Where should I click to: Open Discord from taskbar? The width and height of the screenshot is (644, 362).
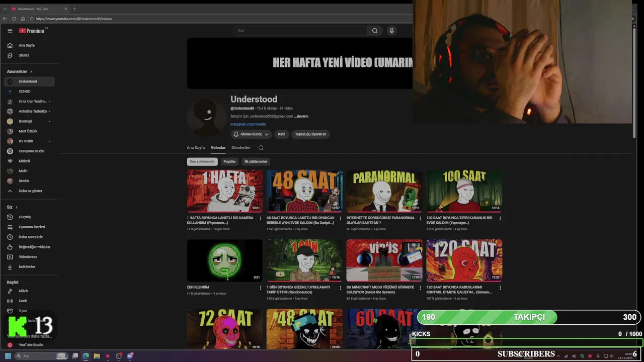tap(130, 356)
